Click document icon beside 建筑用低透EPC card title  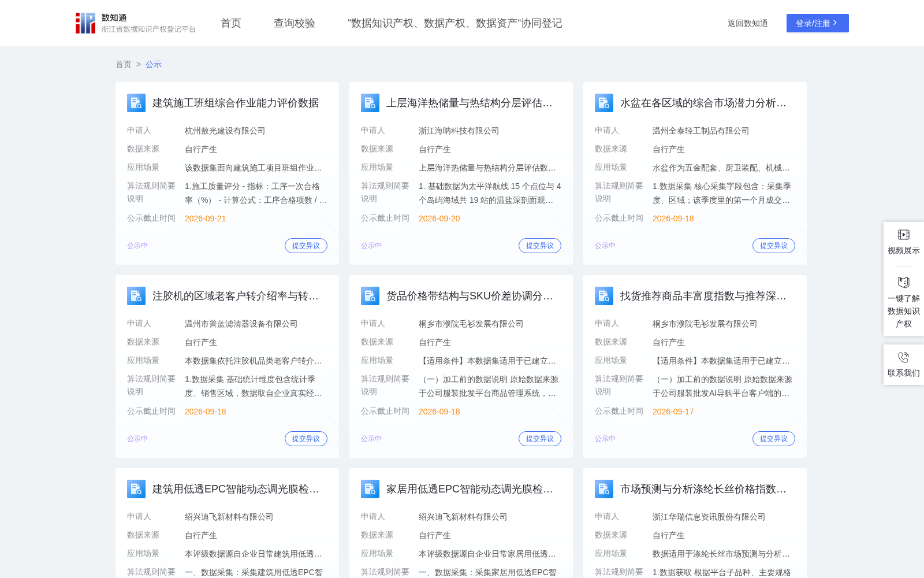click(136, 489)
